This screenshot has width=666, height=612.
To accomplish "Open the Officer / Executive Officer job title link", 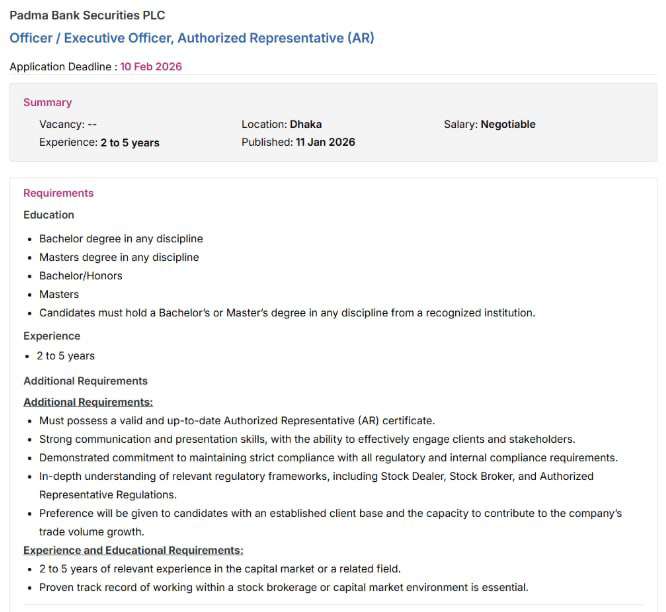I will point(191,38).
